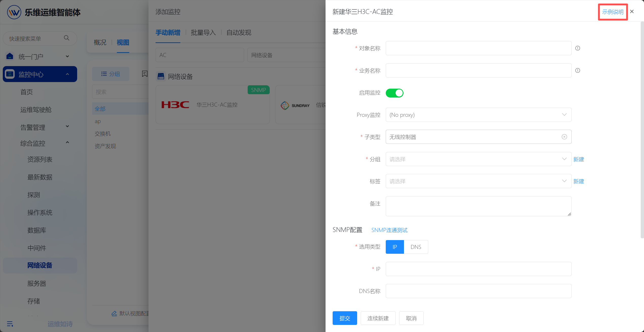Switch to the 手动新增 tab
This screenshot has height=332, width=644.
point(168,33)
